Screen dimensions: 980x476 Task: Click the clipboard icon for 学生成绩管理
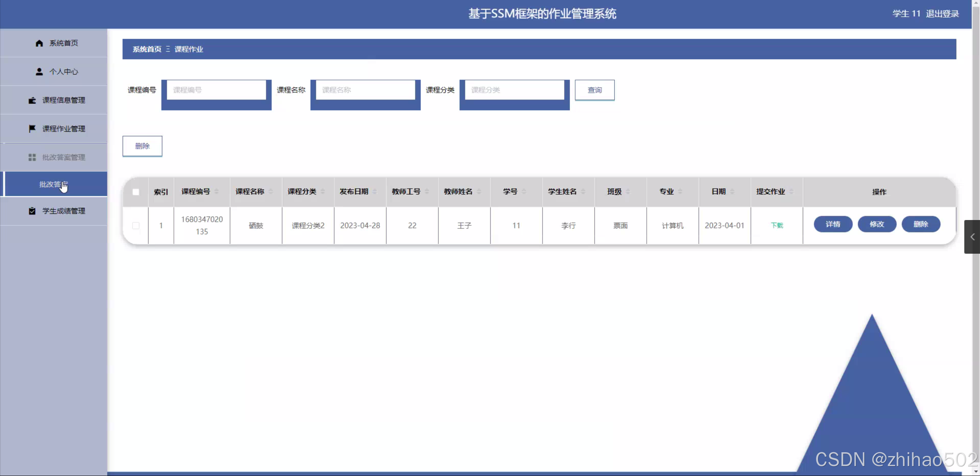click(x=32, y=211)
